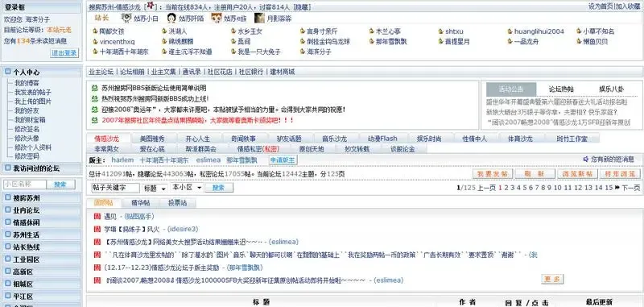The width and height of the screenshot is (644, 307).
Task: Switch to the 美图推秀 forum tab
Action: [x=152, y=139]
